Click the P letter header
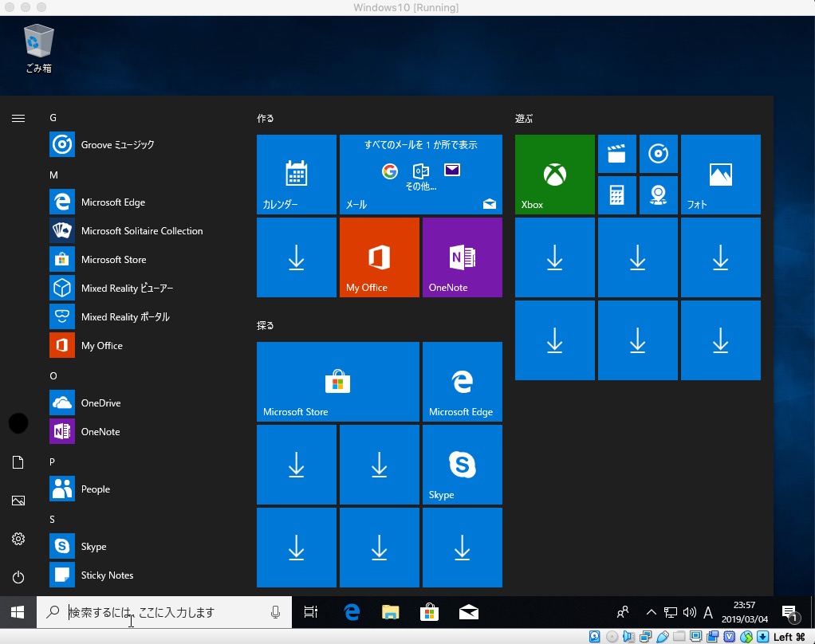This screenshot has width=815, height=644. [52, 461]
